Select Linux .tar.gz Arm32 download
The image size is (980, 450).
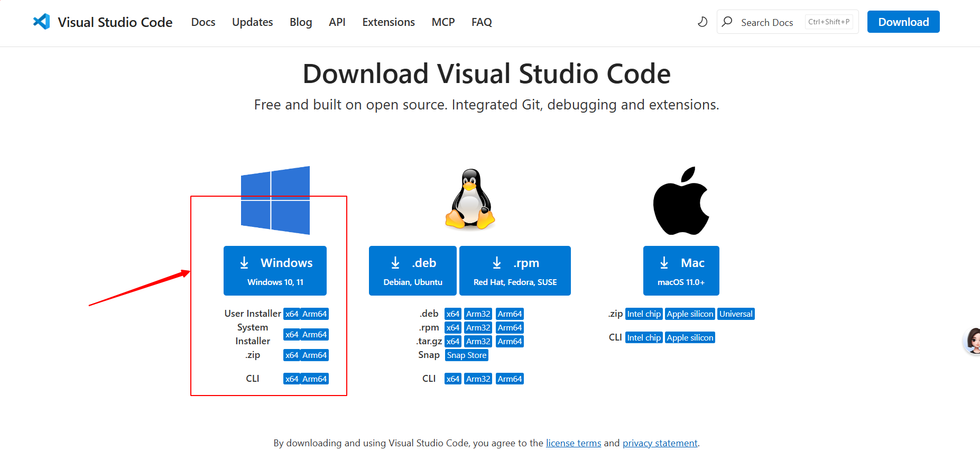pyautogui.click(x=478, y=342)
